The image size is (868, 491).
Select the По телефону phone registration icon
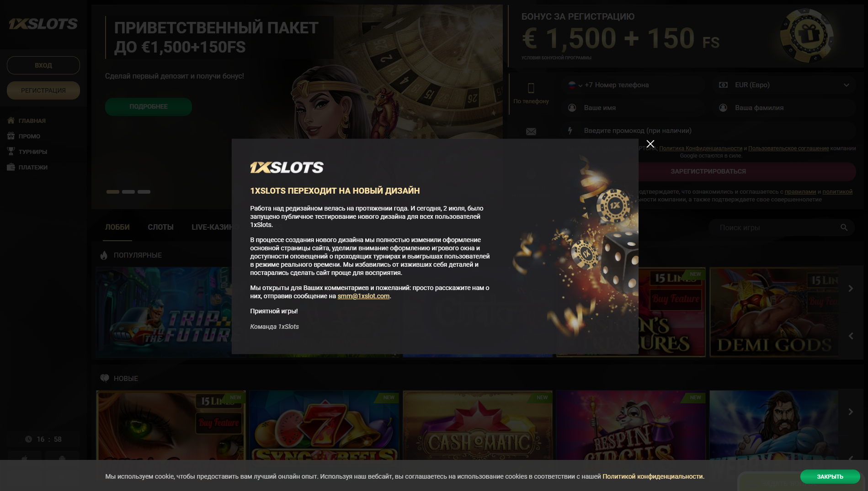tap(531, 88)
